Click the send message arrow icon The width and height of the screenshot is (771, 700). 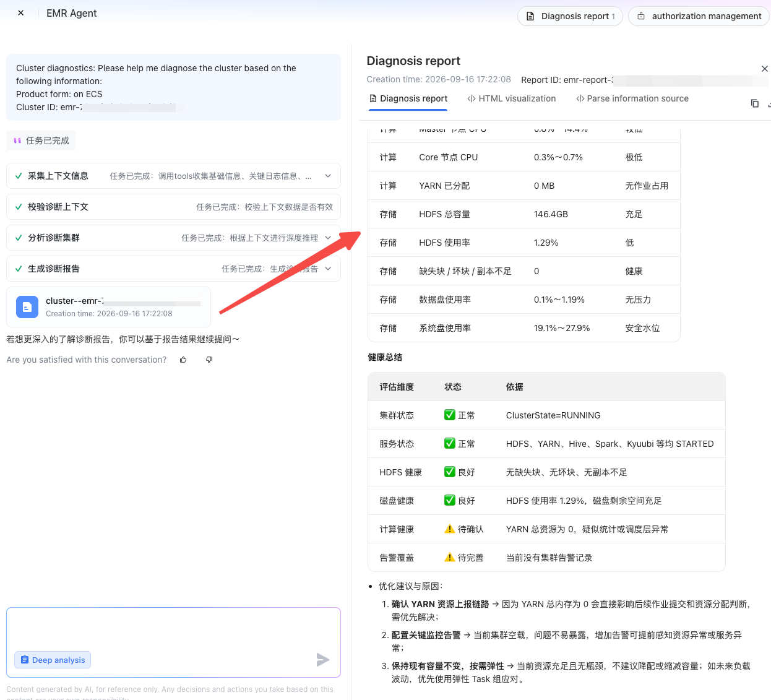pos(322,660)
